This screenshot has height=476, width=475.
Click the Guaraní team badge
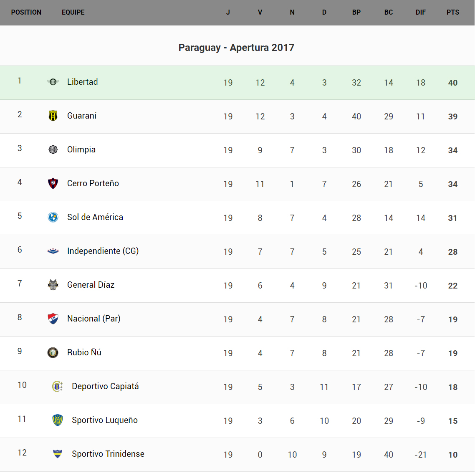pos(53,116)
